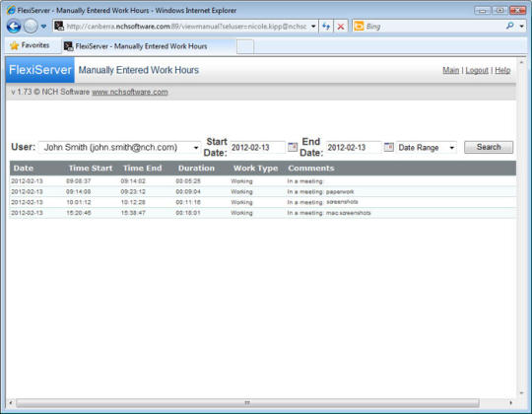Follow the Main link

450,70
